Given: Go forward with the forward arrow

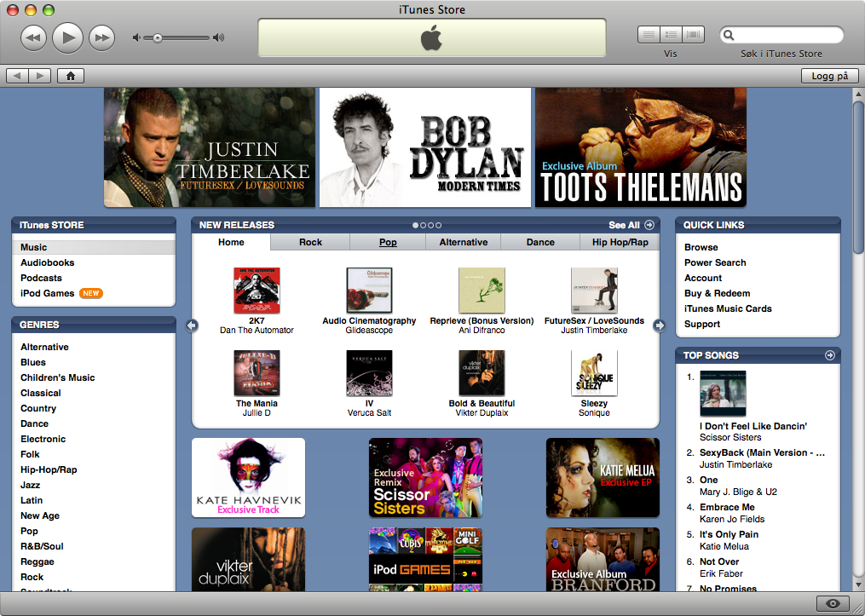Looking at the screenshot, I should pos(40,76).
